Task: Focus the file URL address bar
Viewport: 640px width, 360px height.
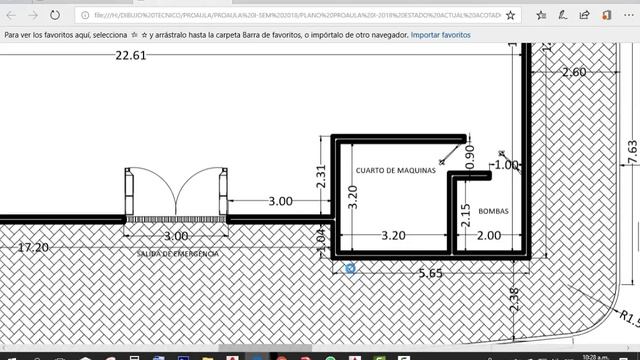Action: 297,16
